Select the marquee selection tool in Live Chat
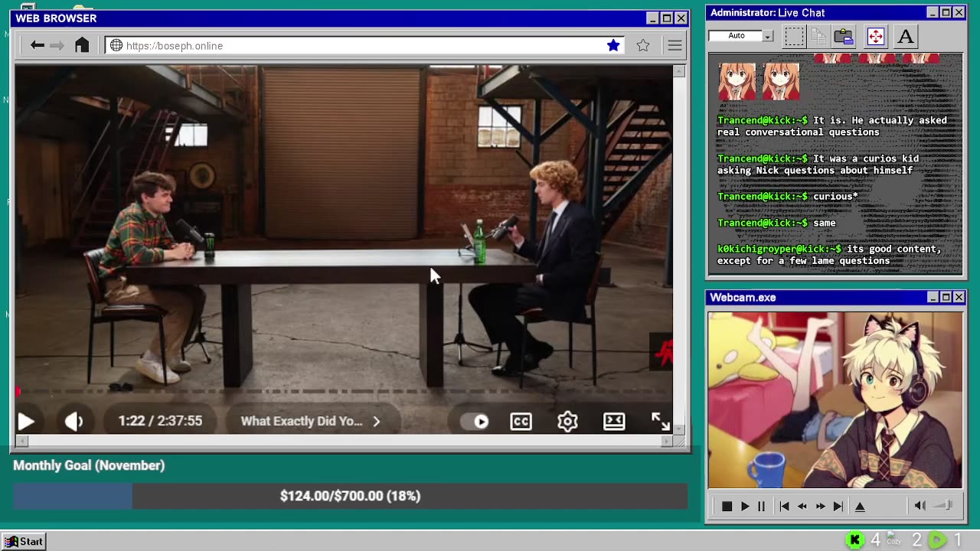980x551 pixels. point(794,36)
